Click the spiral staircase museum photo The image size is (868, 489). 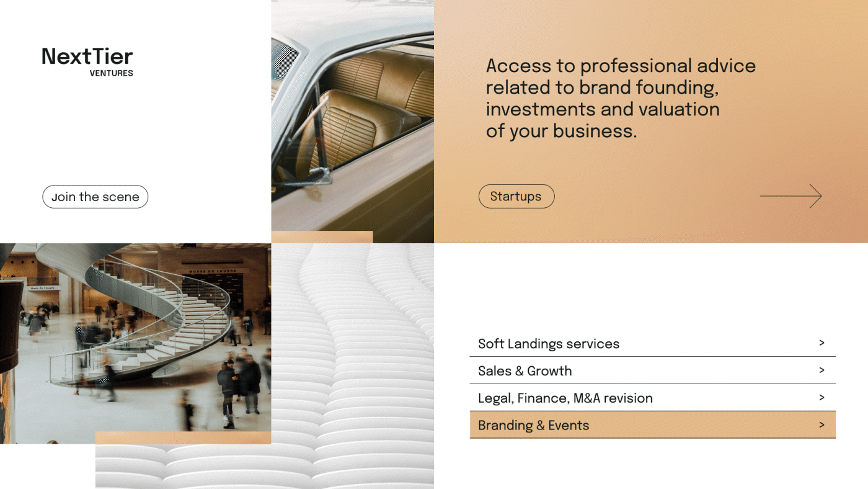(135, 343)
